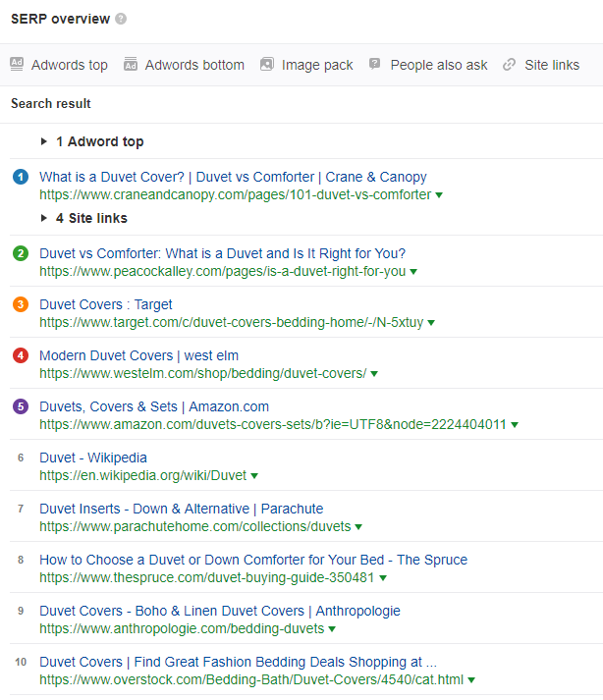Screen dimensions: 603x700
Task: Select the Image pack filter label
Action: tap(317, 65)
